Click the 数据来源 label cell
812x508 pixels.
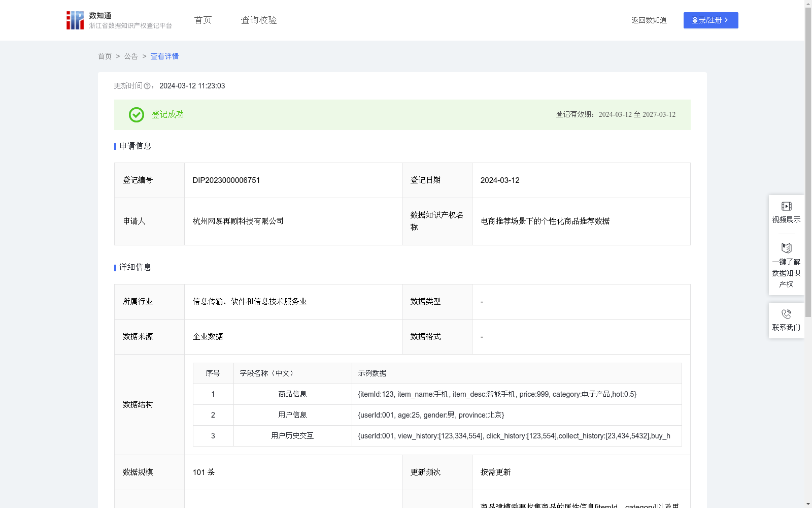coord(150,337)
